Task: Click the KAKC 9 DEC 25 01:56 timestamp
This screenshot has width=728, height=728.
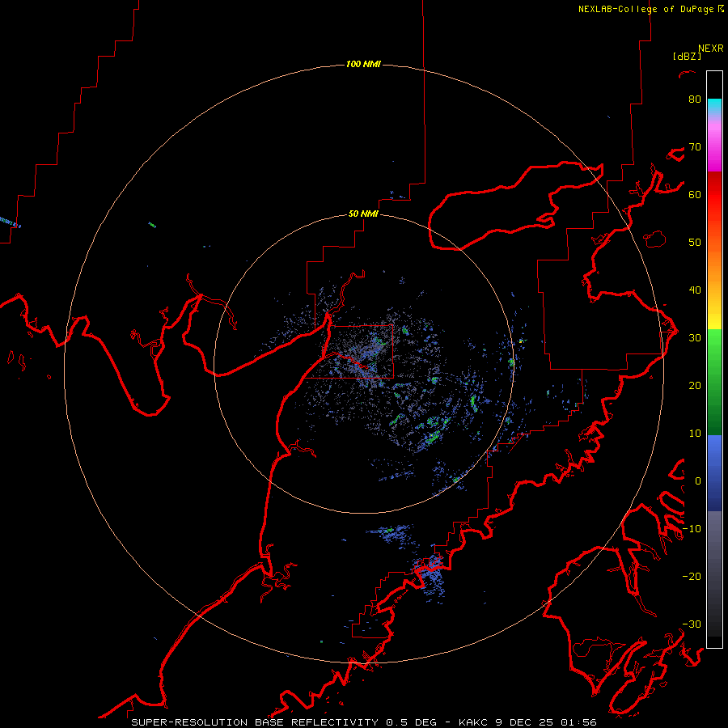Action: click(x=527, y=722)
